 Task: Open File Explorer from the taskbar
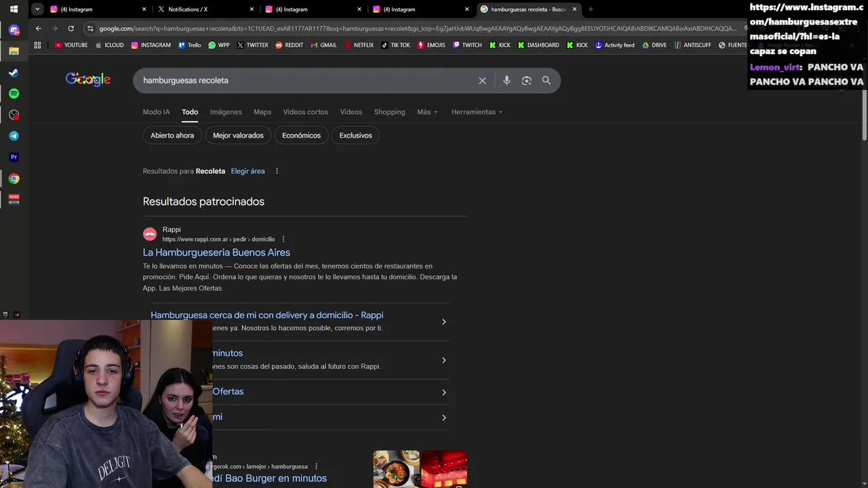(14, 52)
